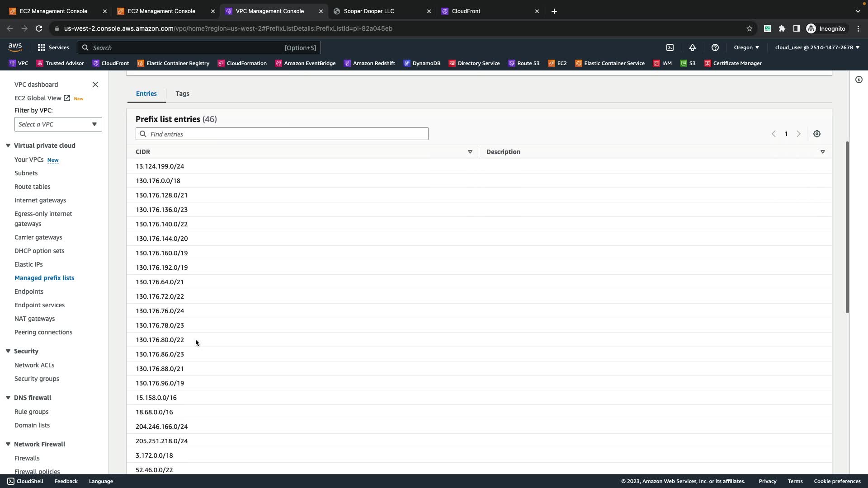The height and width of the screenshot is (488, 868).
Task: Switch to the Tags tab
Action: coord(182,94)
